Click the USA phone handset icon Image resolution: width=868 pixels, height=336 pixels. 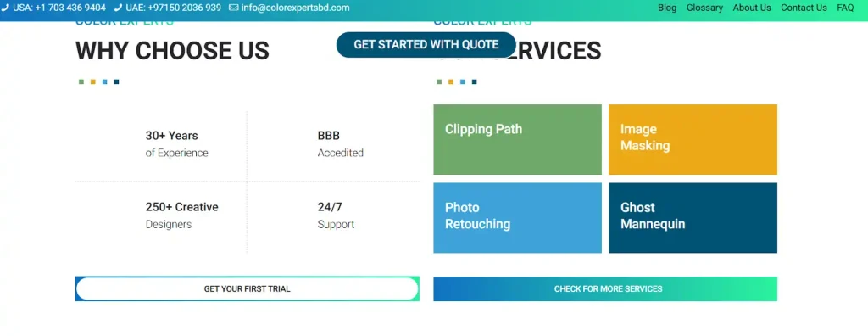click(6, 8)
